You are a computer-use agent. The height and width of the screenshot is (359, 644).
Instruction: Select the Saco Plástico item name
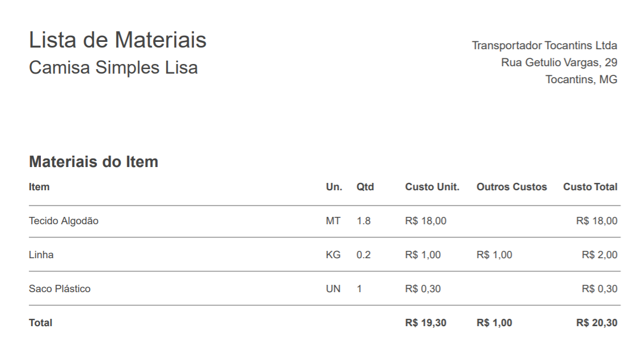[x=60, y=289]
